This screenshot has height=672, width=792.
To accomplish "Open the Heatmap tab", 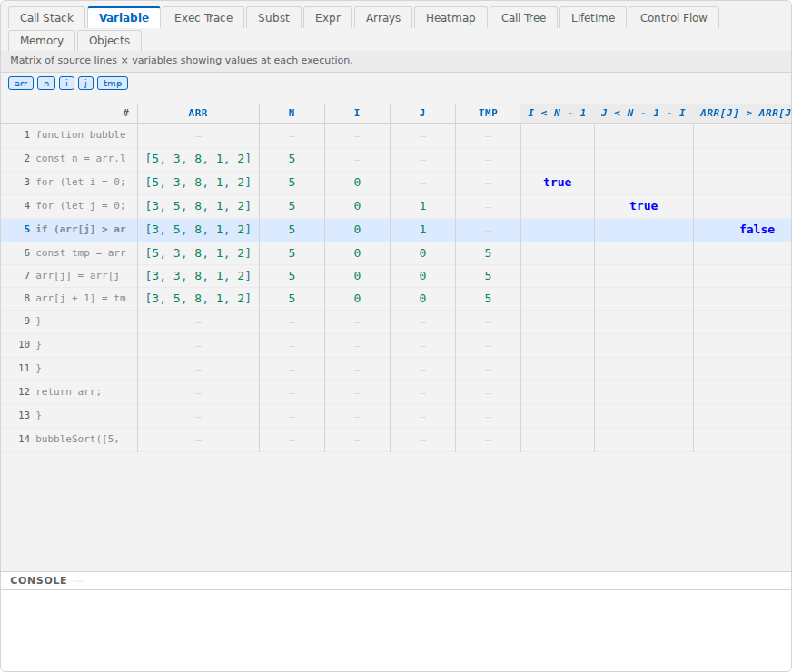I will pyautogui.click(x=450, y=17).
